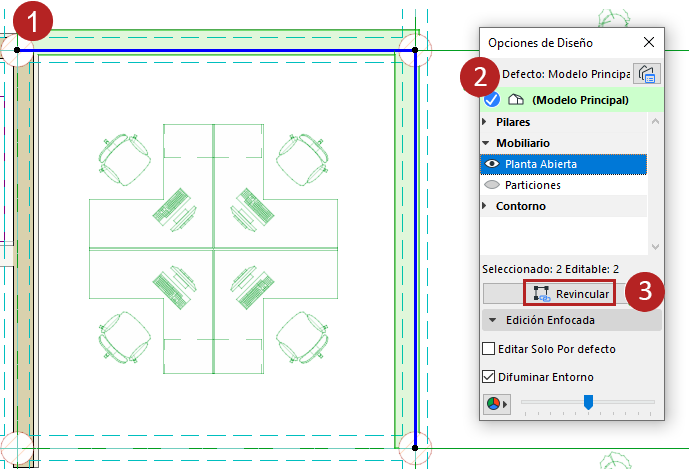
Task: Click the Seleccionado: 2 Editable: 2 text
Action: point(550,269)
